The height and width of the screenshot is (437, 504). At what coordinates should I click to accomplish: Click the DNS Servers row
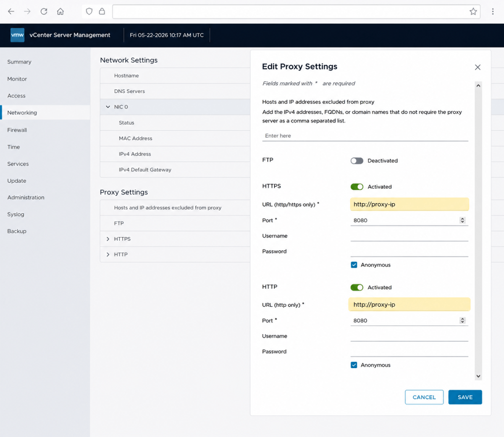click(x=175, y=91)
